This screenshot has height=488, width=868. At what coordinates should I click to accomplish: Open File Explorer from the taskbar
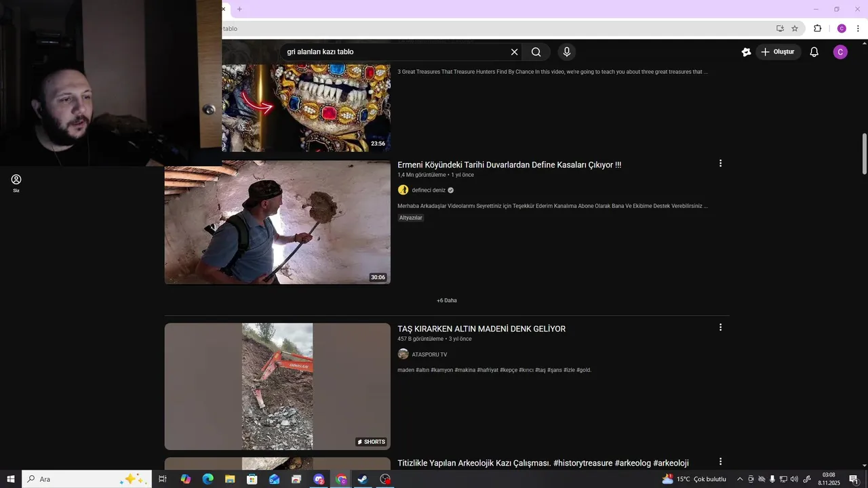230,479
